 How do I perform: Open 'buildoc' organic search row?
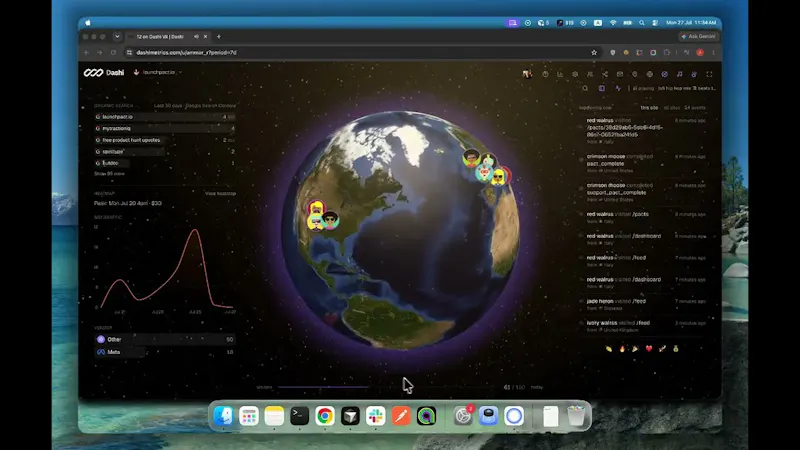pos(164,163)
